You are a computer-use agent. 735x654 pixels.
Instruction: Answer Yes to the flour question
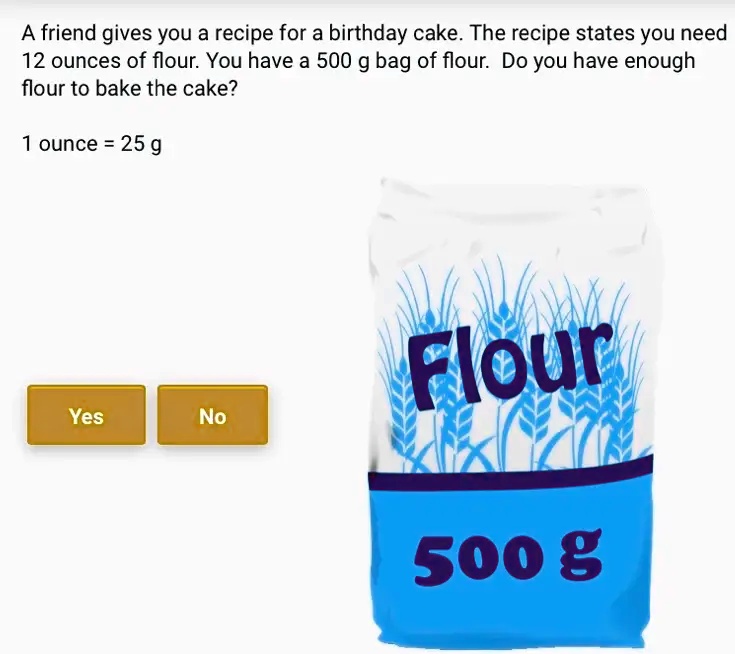[x=86, y=415]
